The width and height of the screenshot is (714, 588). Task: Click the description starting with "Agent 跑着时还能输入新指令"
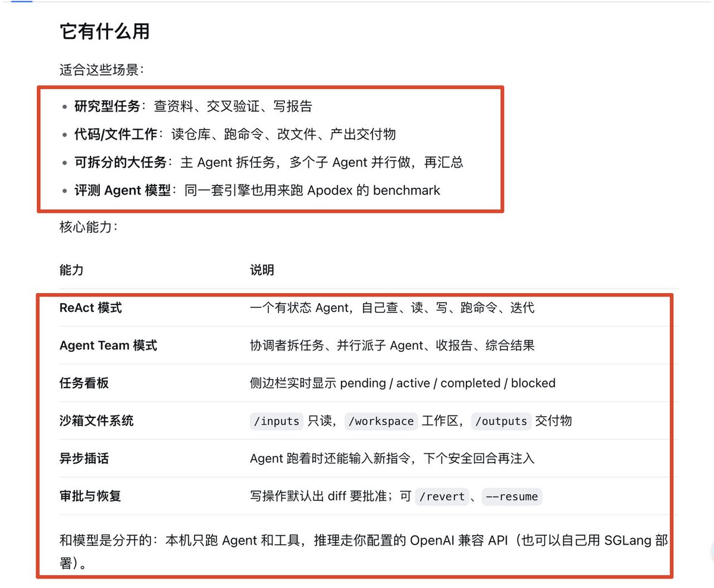pyautogui.click(x=392, y=458)
